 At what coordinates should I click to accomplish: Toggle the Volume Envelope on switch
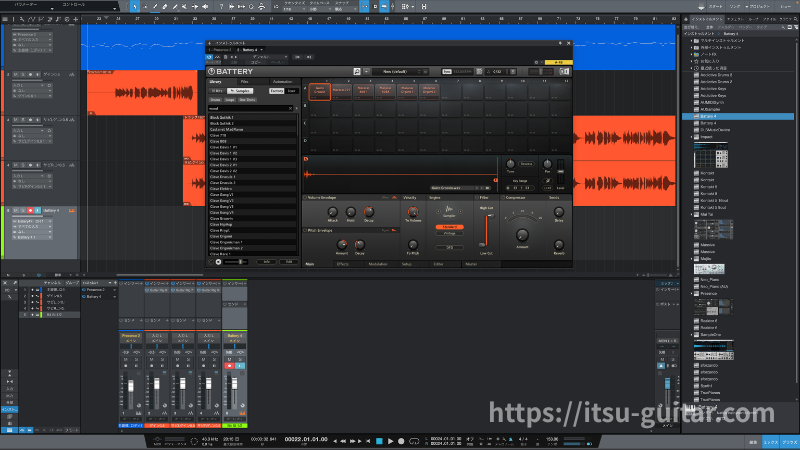(305, 197)
